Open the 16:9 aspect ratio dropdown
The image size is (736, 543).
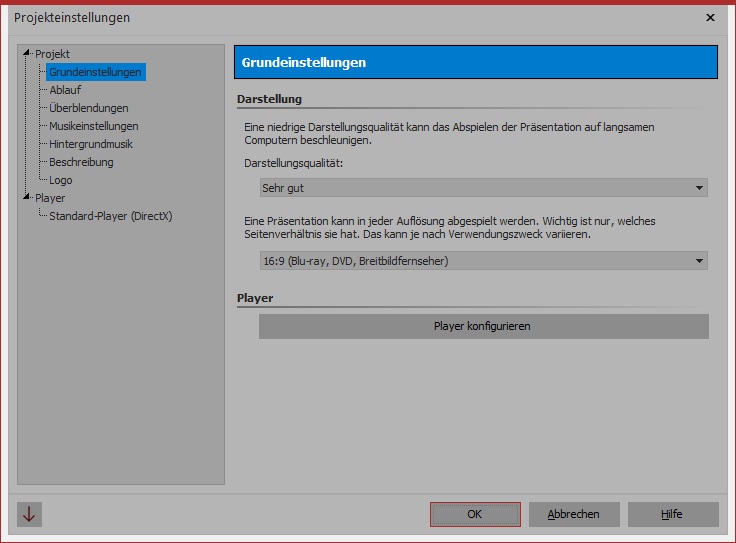[482, 261]
